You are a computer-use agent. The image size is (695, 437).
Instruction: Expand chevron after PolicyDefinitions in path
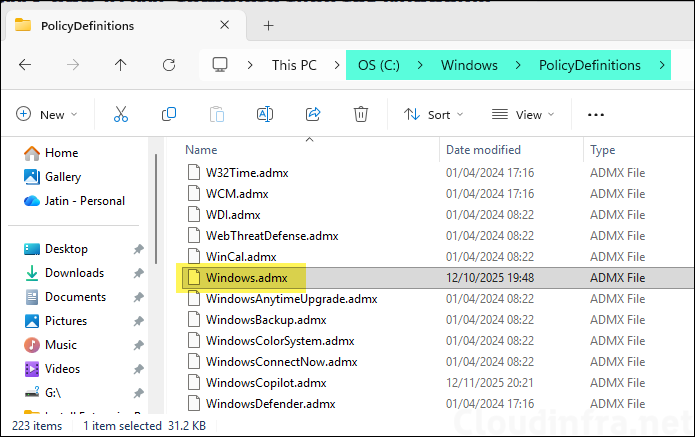[x=662, y=65]
